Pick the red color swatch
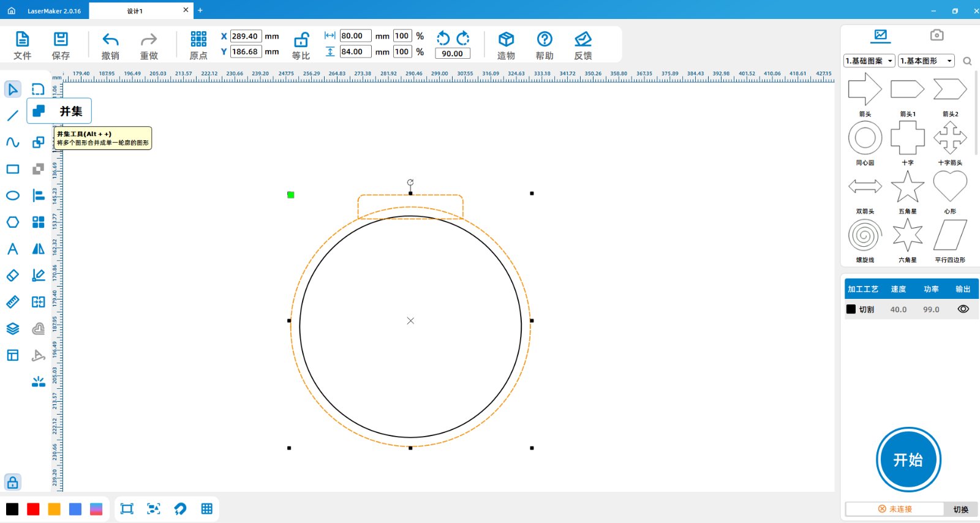Image resolution: width=980 pixels, height=523 pixels. click(33, 509)
